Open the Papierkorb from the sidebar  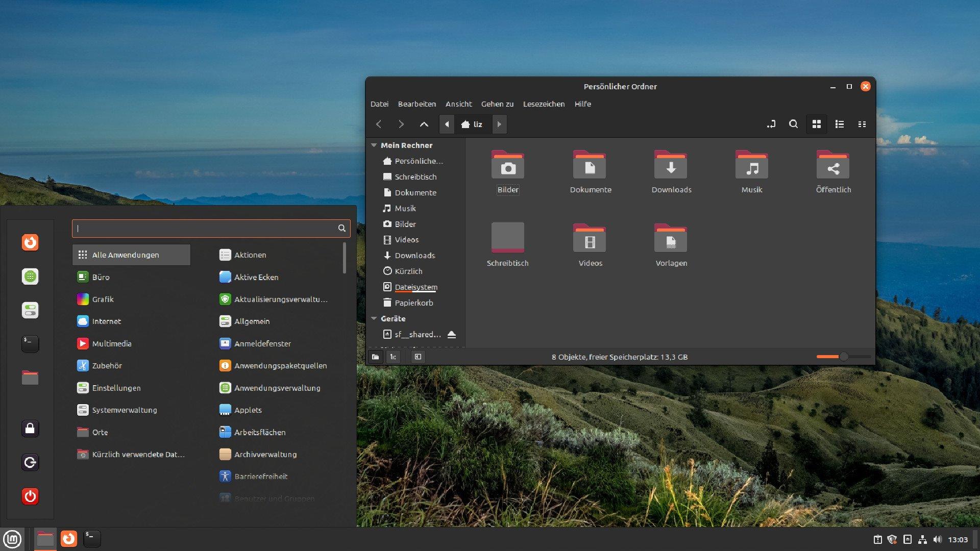(414, 303)
